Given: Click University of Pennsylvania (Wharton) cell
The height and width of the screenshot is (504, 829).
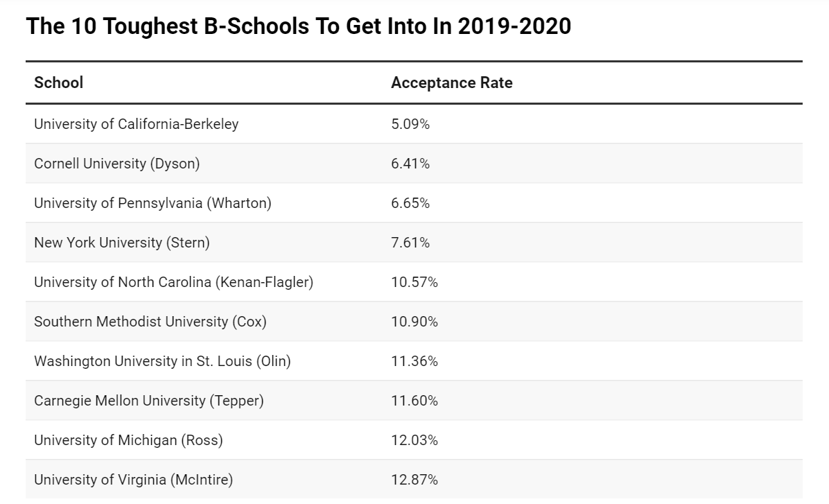Looking at the screenshot, I should pyautogui.click(x=152, y=203).
